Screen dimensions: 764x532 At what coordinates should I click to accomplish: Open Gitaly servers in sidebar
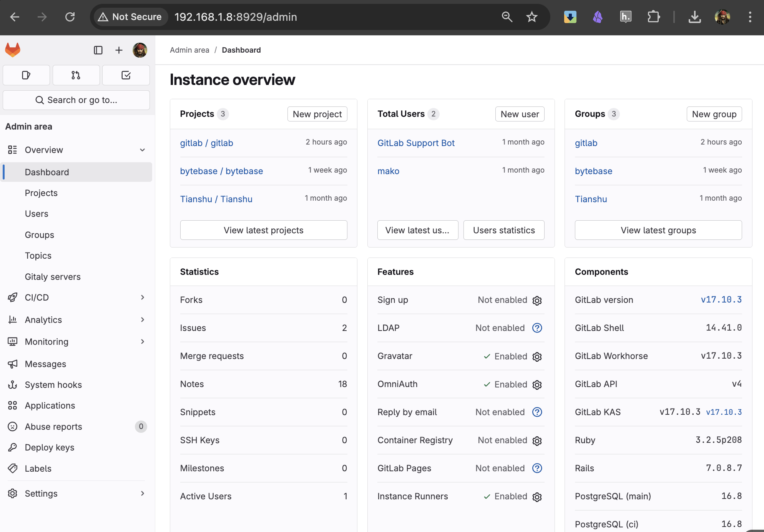[77, 277]
